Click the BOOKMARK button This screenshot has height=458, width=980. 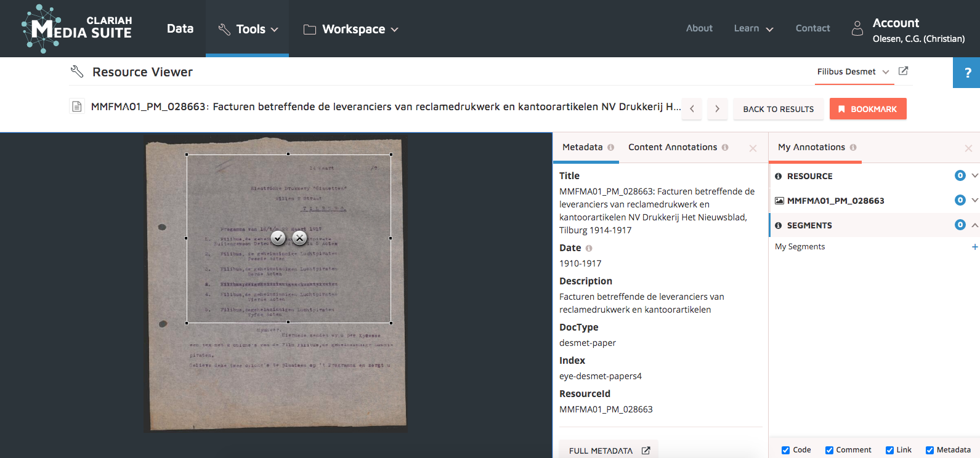pos(867,109)
